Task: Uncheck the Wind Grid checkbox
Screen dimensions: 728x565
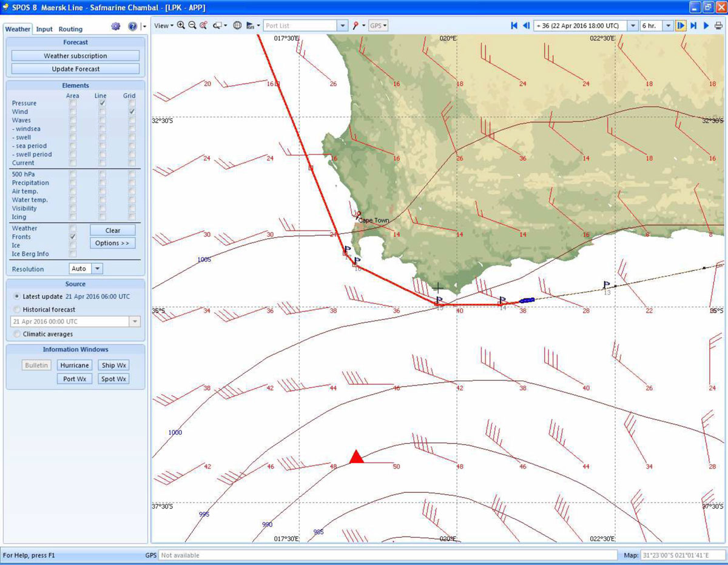Action: point(132,112)
